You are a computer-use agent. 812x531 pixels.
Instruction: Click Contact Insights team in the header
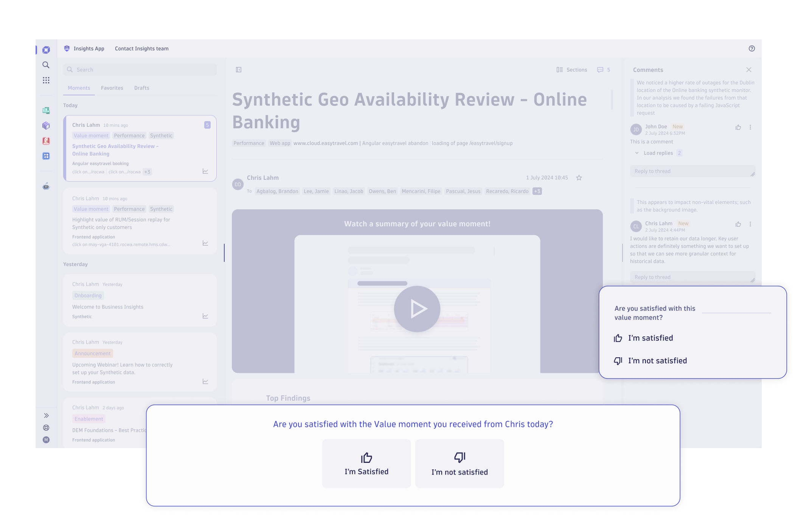pyautogui.click(x=142, y=48)
